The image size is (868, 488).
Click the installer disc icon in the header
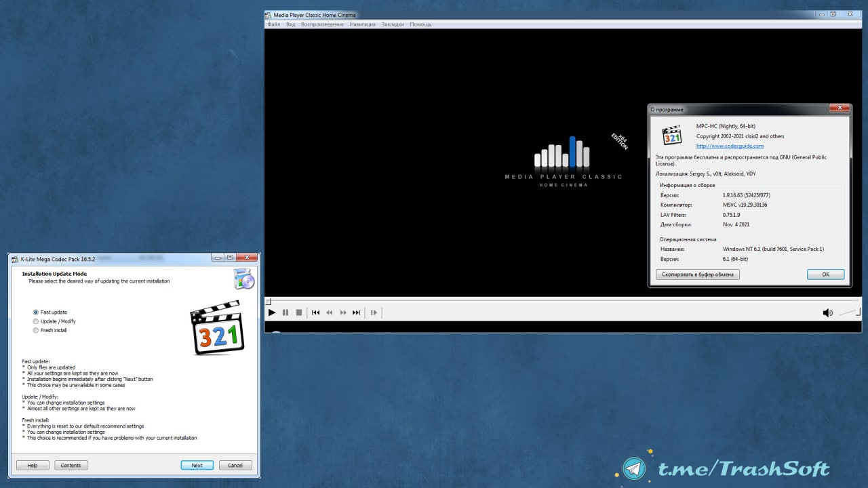[243, 279]
